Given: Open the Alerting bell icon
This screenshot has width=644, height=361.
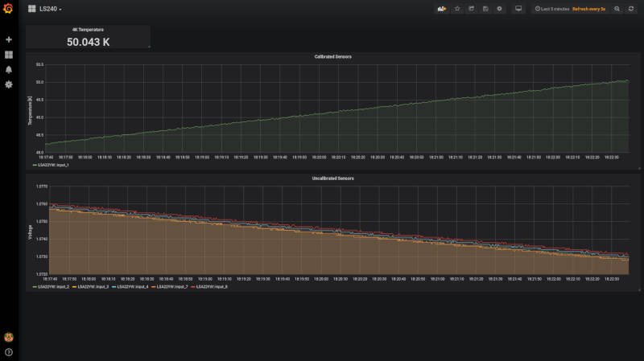Looking at the screenshot, I should tap(9, 70).
